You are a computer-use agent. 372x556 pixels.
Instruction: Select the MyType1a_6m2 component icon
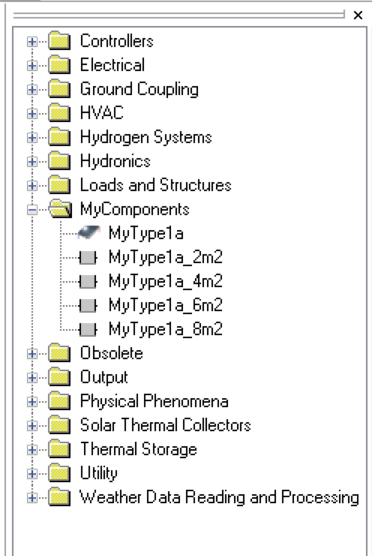[88, 305]
